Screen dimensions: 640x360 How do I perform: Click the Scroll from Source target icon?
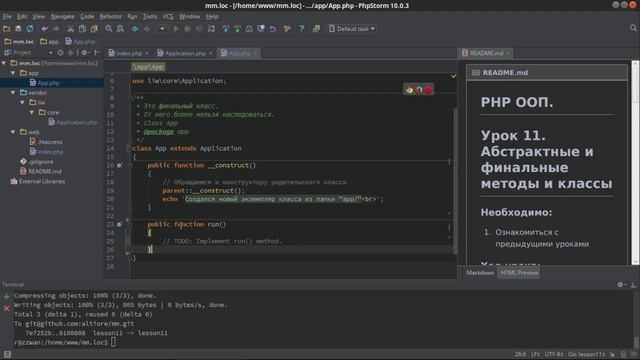(60, 53)
